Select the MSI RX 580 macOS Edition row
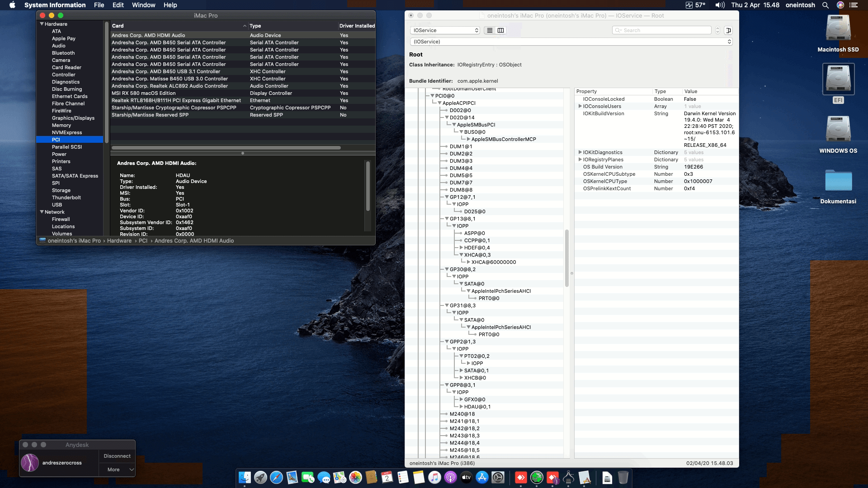 [x=243, y=93]
